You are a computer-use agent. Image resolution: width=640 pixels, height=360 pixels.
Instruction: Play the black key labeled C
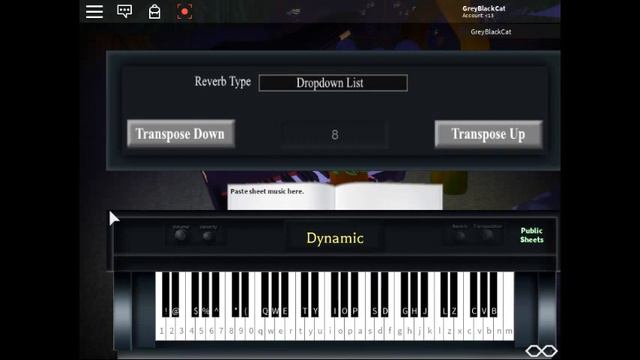473,294
